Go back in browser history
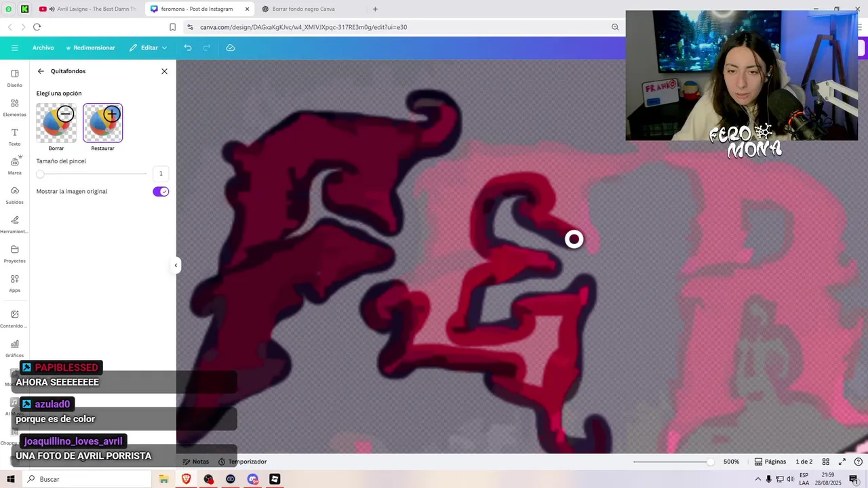868x488 pixels. [x=9, y=27]
